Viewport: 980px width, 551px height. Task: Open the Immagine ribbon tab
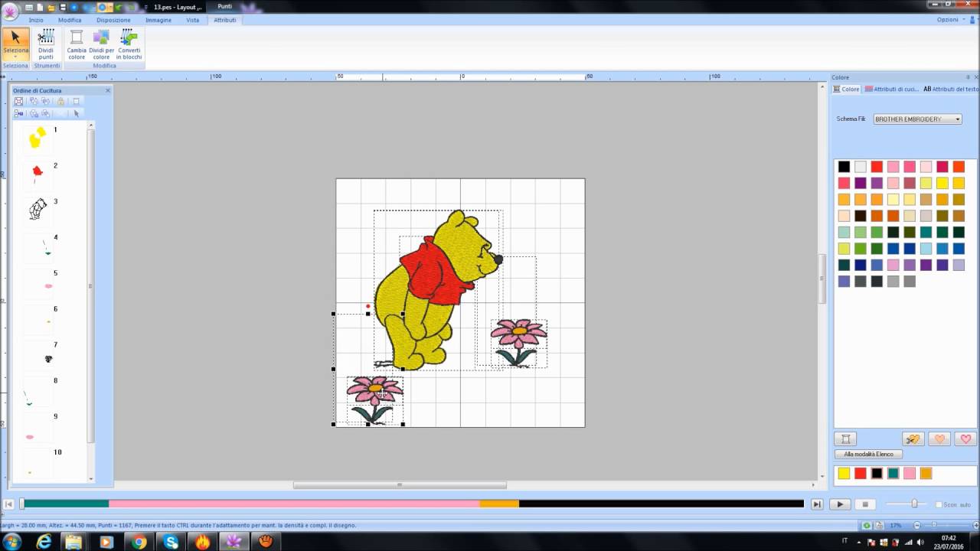tap(158, 20)
